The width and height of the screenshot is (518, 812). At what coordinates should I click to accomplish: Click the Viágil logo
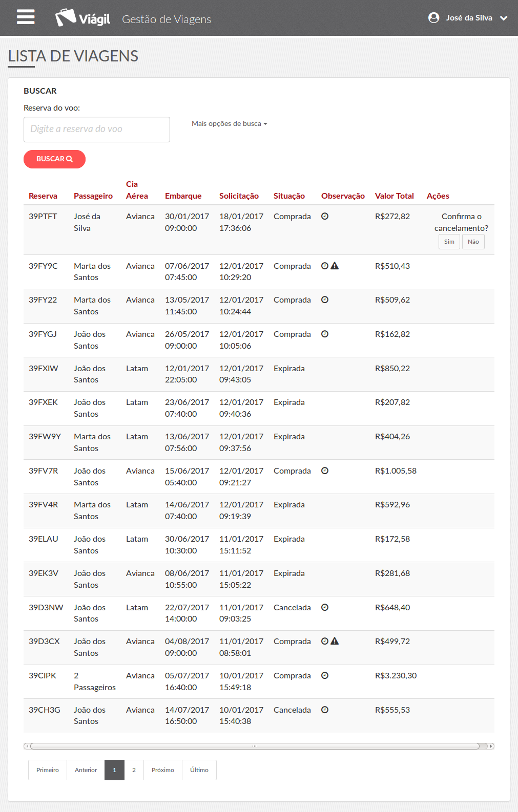tap(83, 18)
